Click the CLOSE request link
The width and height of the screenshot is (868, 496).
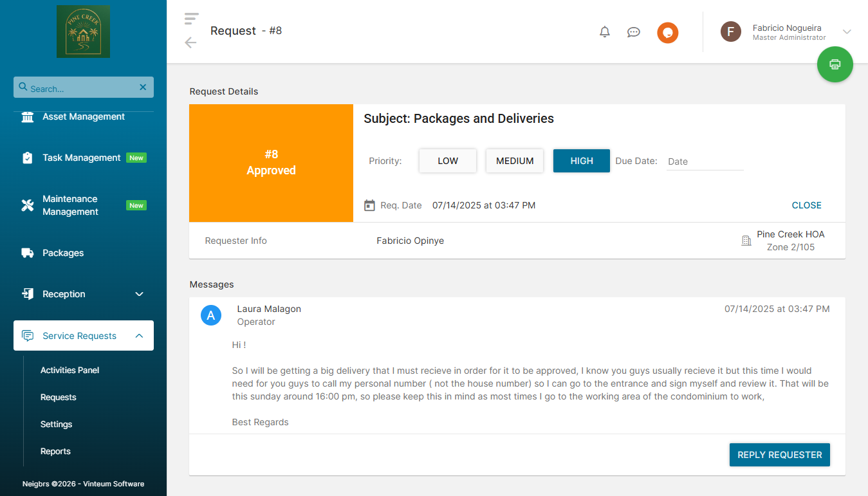coord(806,205)
